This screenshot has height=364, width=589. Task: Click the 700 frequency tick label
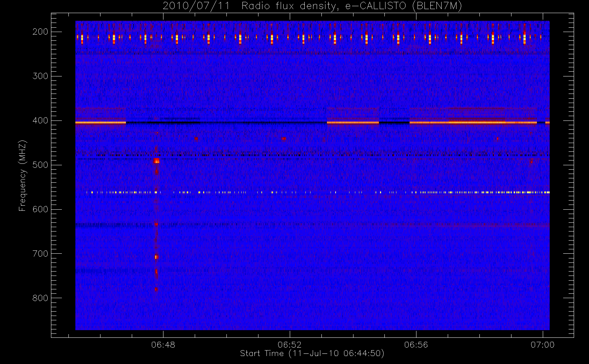40,254
